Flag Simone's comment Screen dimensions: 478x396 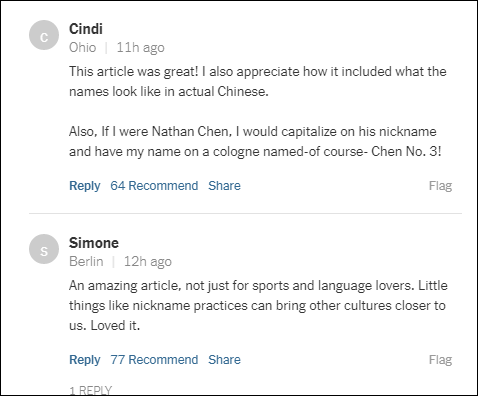tap(440, 360)
